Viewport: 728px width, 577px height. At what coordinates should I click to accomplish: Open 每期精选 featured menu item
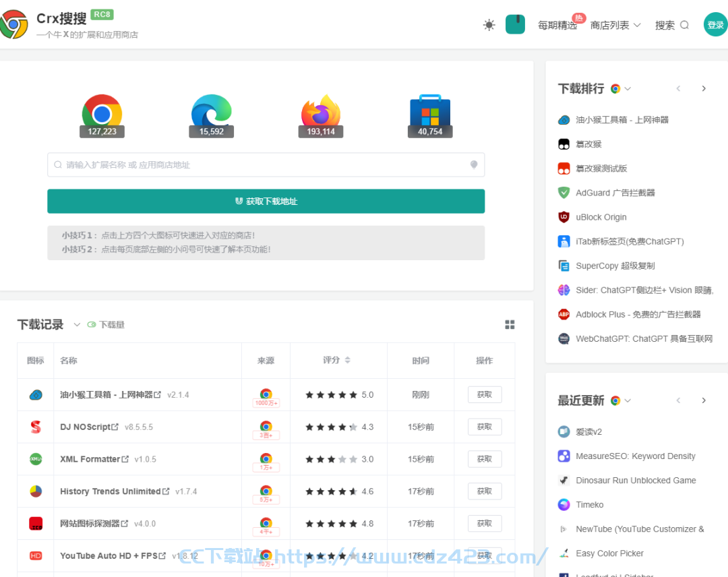point(557,25)
